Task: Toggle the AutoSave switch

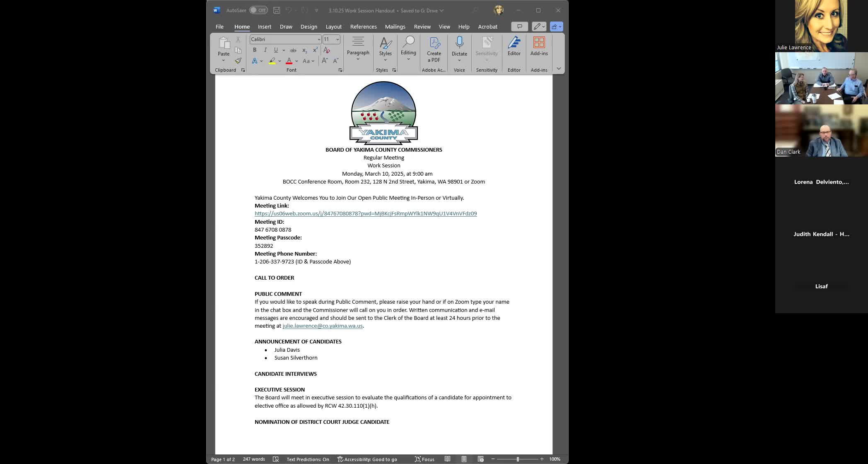Action: (258, 10)
